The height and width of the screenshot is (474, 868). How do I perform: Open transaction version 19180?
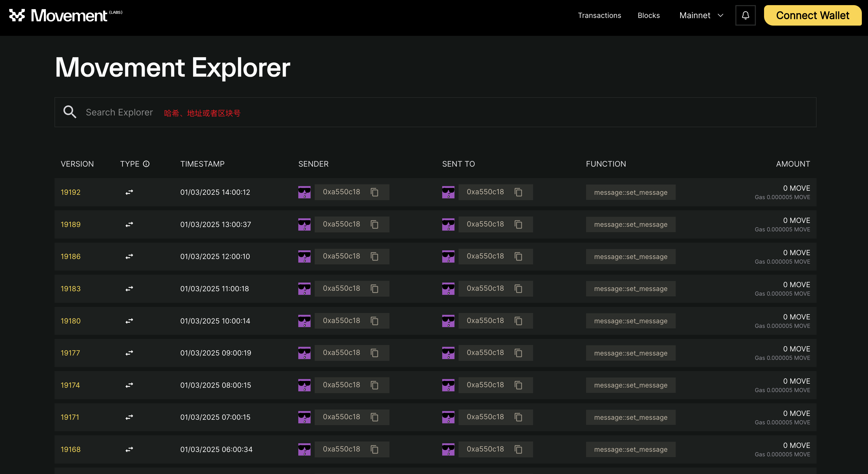click(x=70, y=321)
